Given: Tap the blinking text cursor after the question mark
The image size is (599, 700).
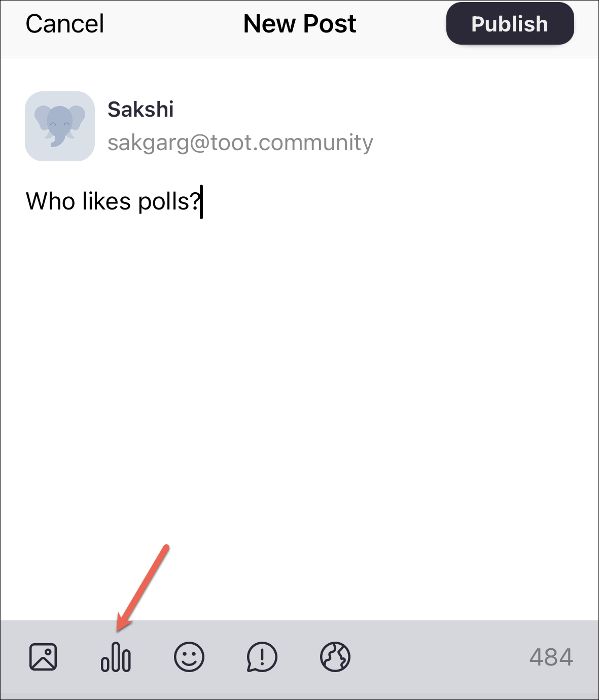Looking at the screenshot, I should tap(201, 202).
